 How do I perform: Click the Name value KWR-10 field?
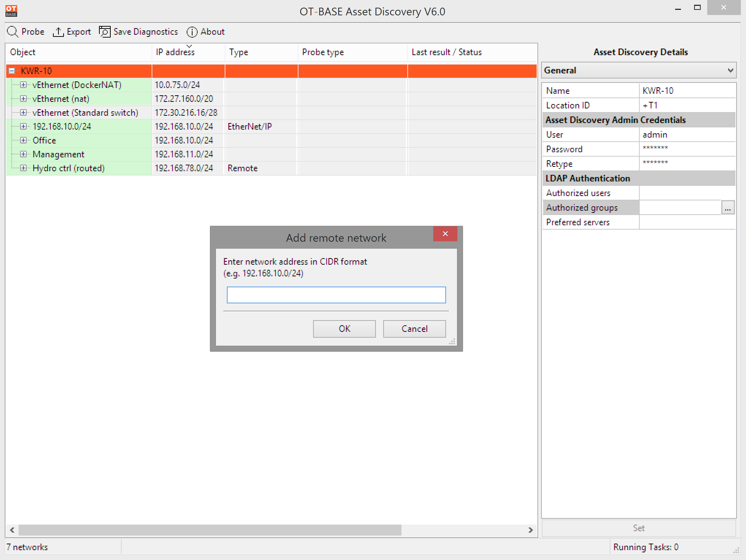(687, 91)
